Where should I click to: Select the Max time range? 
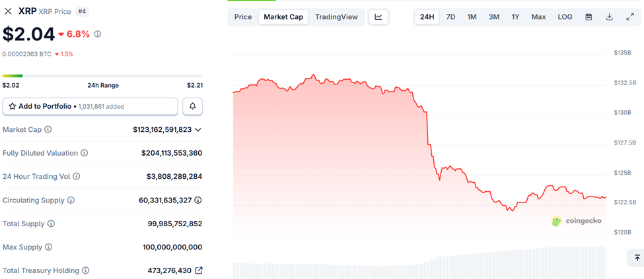tap(538, 17)
